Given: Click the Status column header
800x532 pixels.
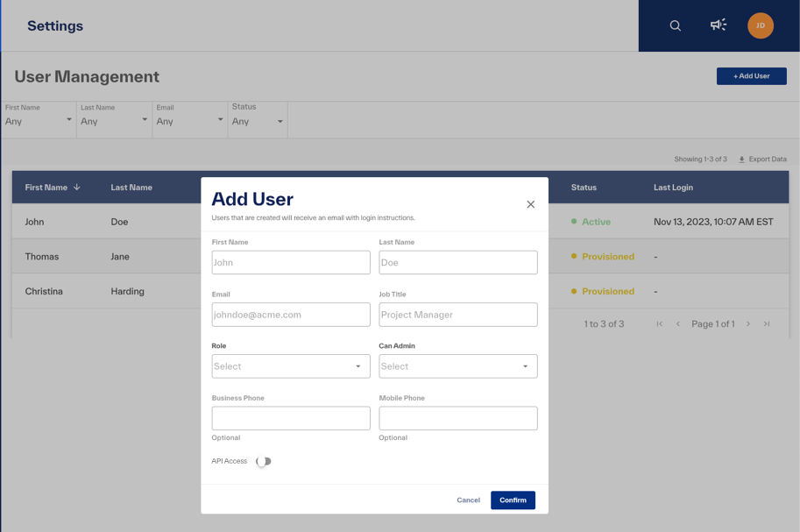Looking at the screenshot, I should [584, 188].
